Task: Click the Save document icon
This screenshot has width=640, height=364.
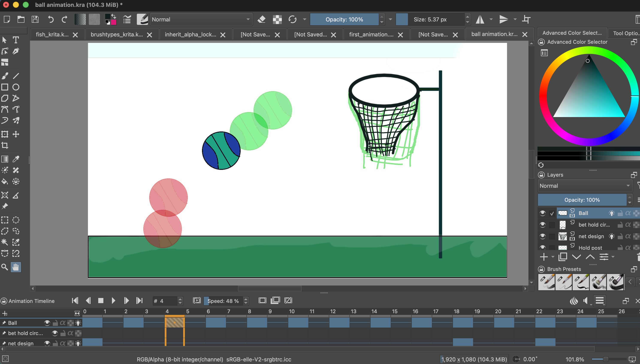Action: click(35, 19)
